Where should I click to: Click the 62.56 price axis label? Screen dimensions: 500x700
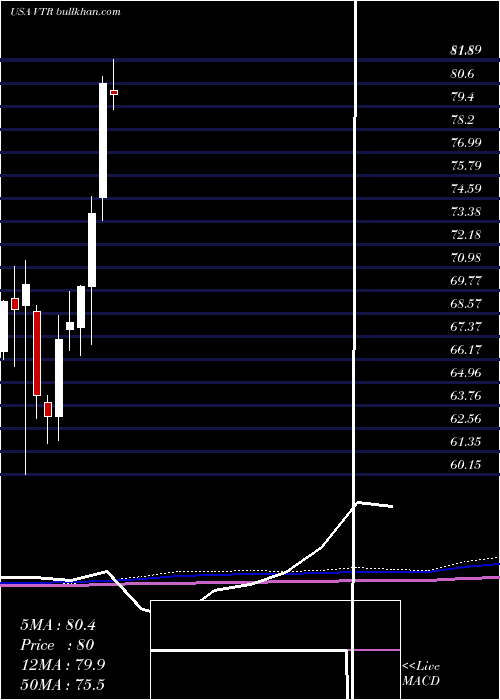(466, 419)
